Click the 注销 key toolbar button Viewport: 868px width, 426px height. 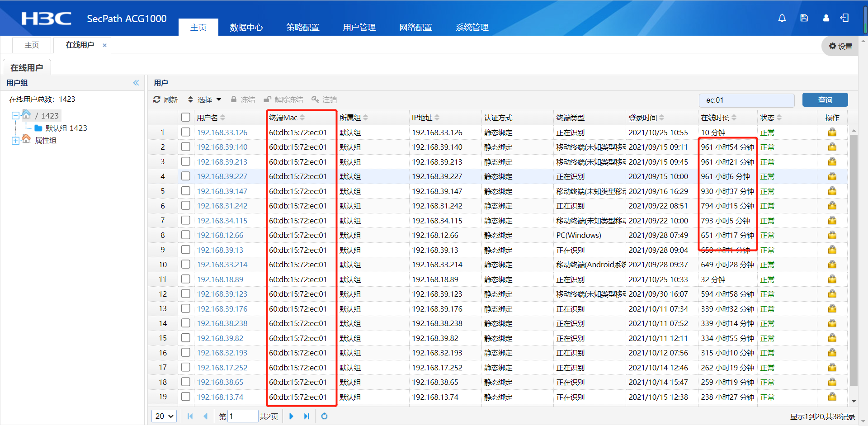324,99
